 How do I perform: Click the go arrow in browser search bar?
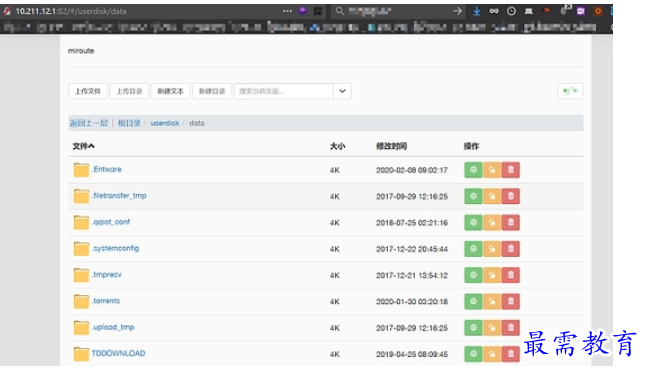[457, 11]
